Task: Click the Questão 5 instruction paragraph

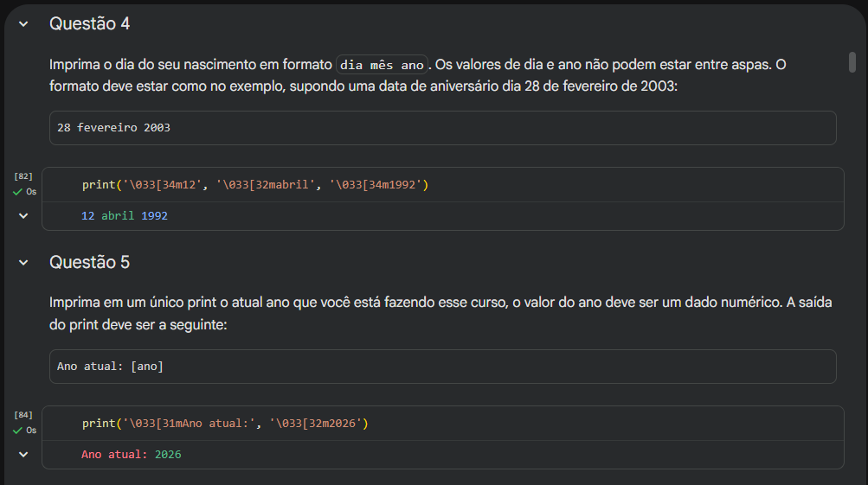Action: [x=440, y=314]
